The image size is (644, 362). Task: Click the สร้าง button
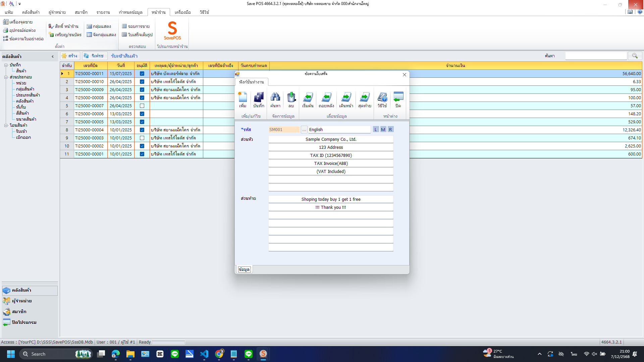tap(69, 56)
